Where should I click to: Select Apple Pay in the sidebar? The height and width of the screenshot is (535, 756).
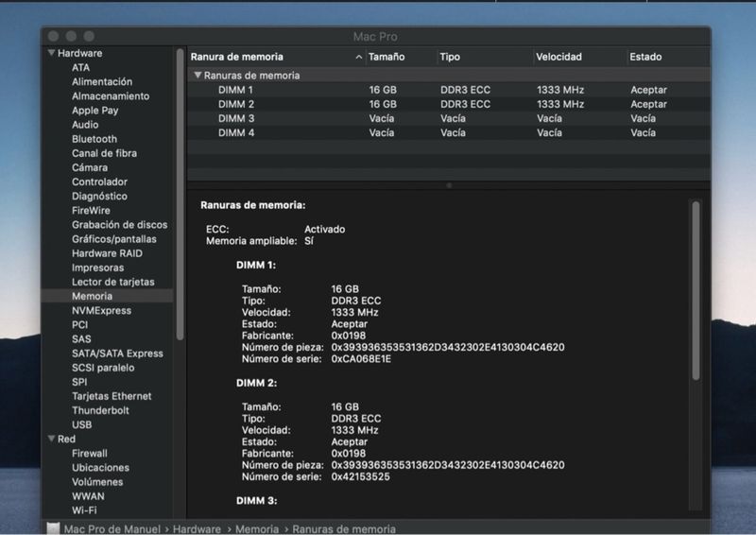(95, 111)
